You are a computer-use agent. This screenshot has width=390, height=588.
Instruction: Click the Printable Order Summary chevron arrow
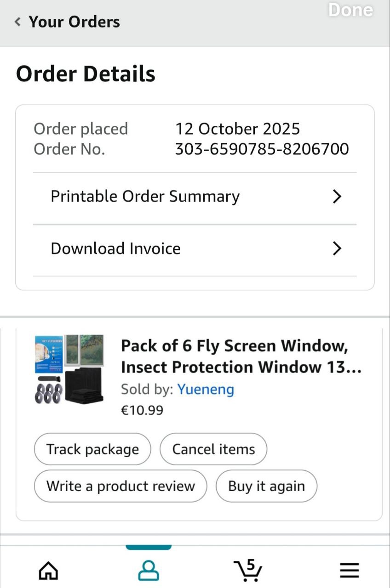pyautogui.click(x=337, y=197)
